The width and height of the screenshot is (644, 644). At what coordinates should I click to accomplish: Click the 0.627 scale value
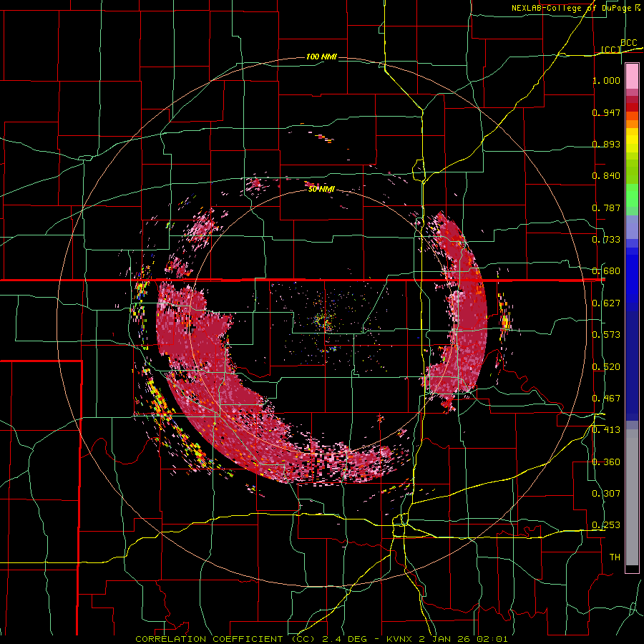click(606, 303)
